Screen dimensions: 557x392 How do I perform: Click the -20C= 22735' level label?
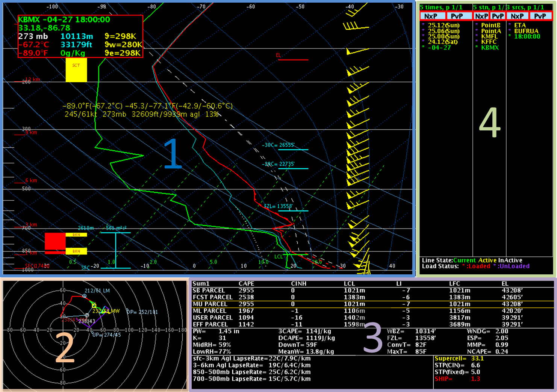[x=278, y=164]
